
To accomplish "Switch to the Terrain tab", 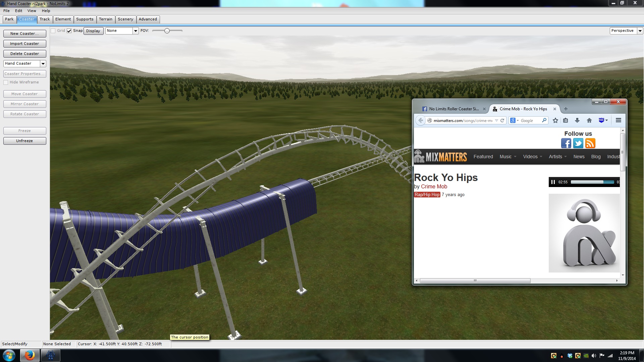I will point(105,19).
